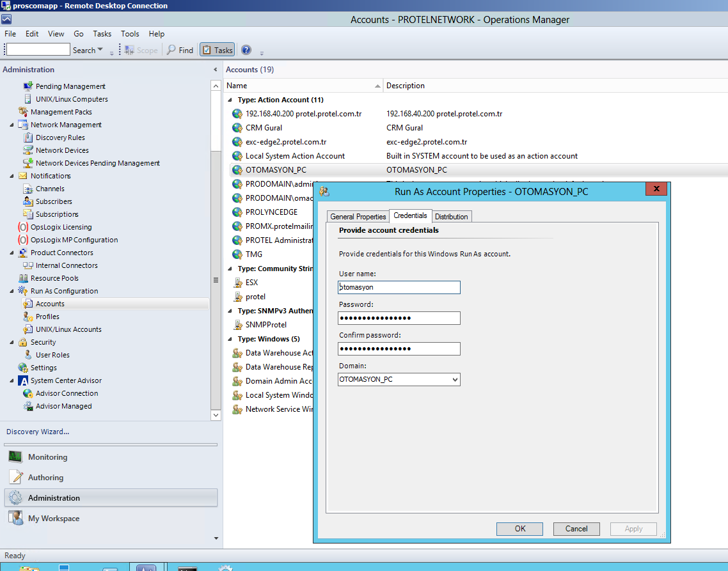Collapse the Network Management tree node
Image resolution: width=728 pixels, height=571 pixels.
pyautogui.click(x=12, y=125)
